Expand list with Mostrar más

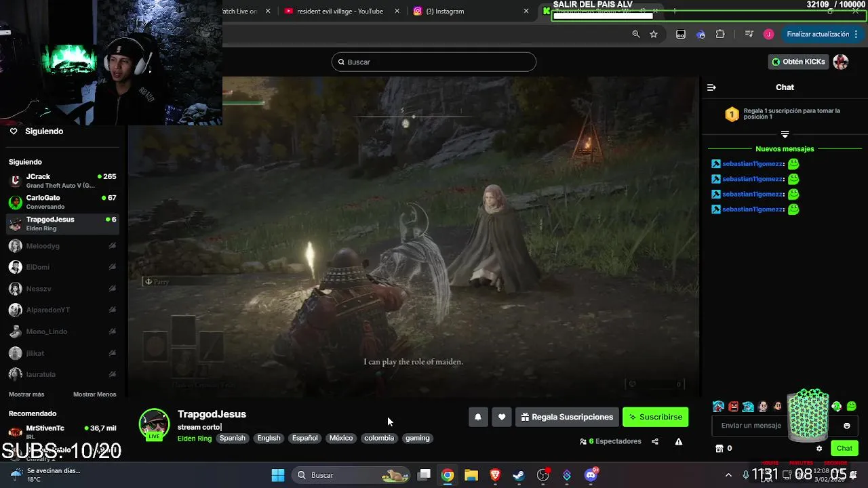[x=26, y=394]
